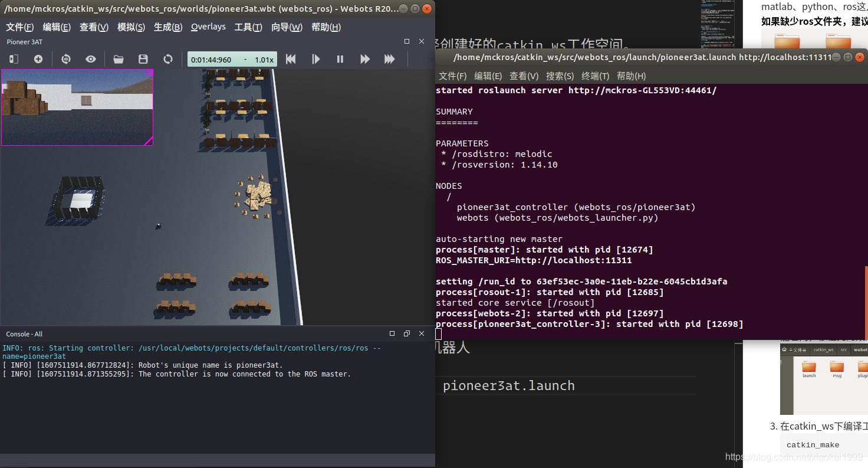
Task: Click the camera overlay magenta resize corner
Action: pyautogui.click(x=149, y=141)
